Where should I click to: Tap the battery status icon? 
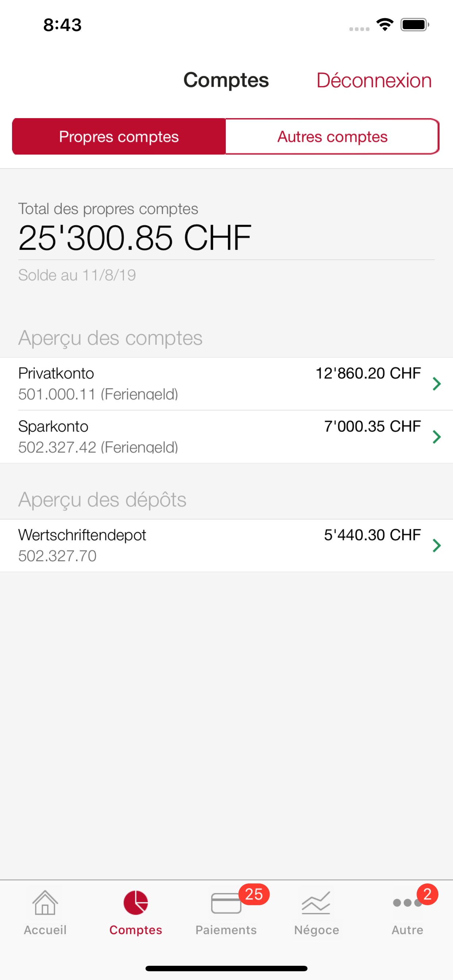tap(414, 25)
